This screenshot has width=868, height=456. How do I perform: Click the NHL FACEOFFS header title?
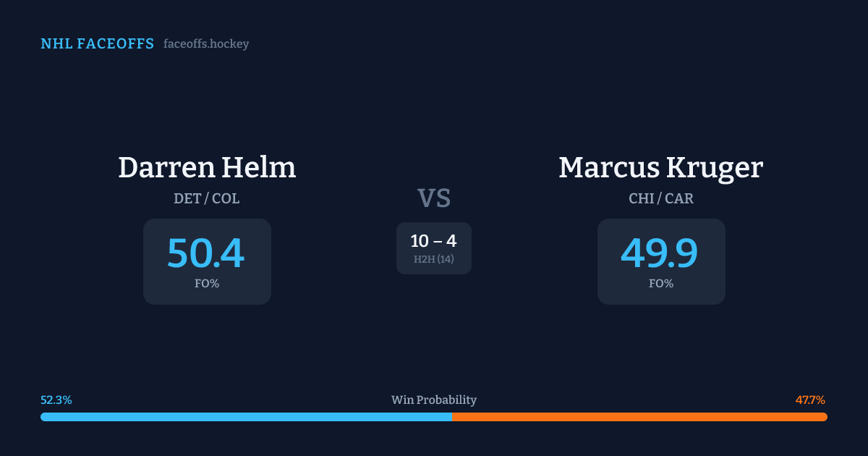97,44
